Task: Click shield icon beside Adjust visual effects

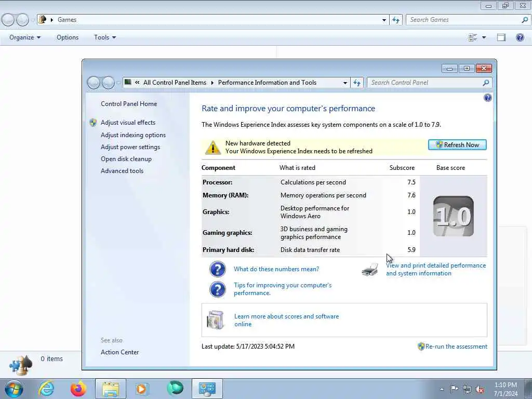Action: click(93, 123)
